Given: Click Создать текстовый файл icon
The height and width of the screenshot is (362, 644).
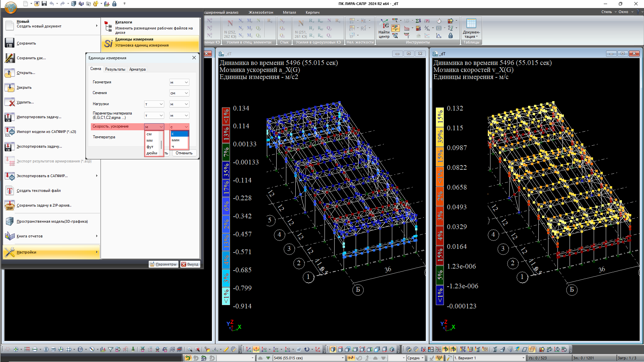Looking at the screenshot, I should tap(10, 191).
